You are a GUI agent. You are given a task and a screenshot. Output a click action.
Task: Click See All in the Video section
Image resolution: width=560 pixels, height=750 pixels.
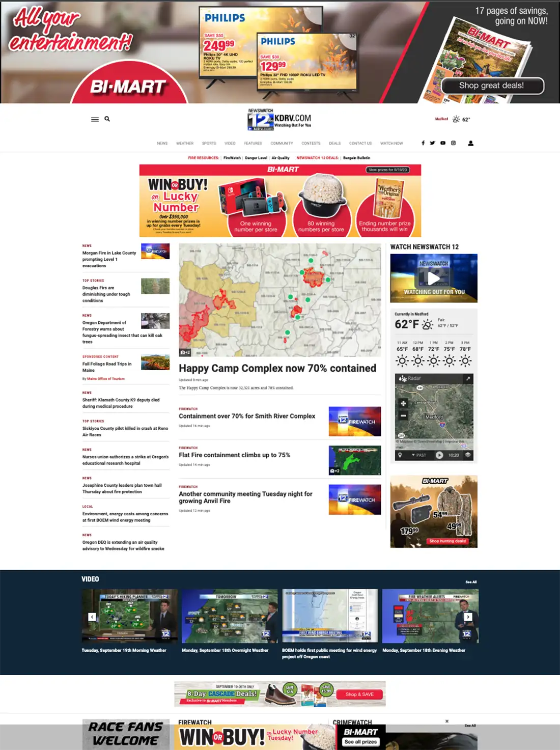click(471, 582)
